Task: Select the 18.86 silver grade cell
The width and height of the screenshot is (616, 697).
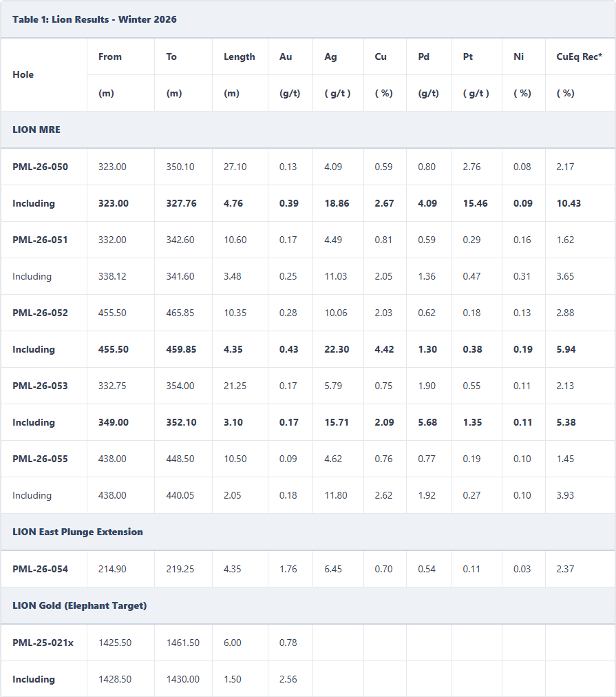Action: pyautogui.click(x=337, y=203)
